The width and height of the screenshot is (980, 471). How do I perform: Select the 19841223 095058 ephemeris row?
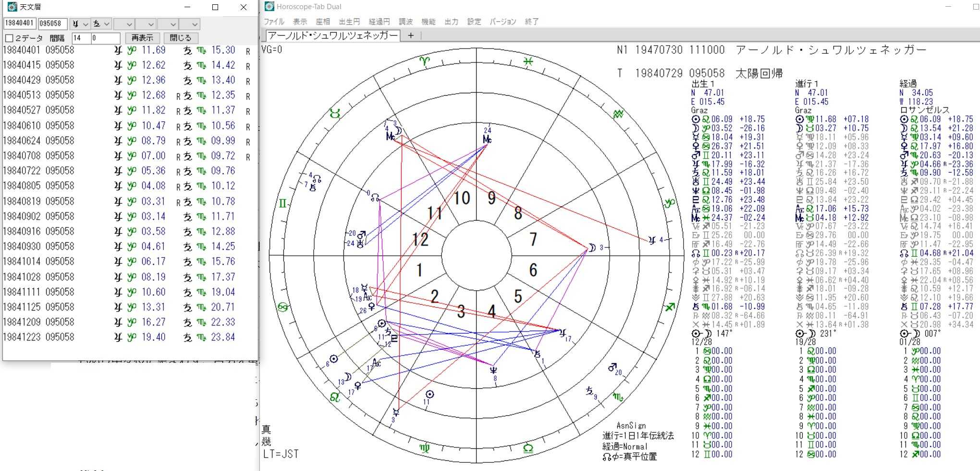click(127, 337)
